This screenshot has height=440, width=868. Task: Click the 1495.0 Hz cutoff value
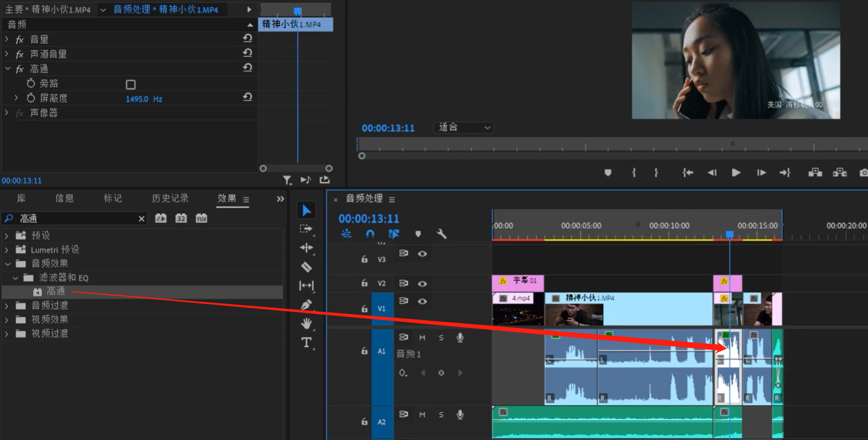click(137, 99)
